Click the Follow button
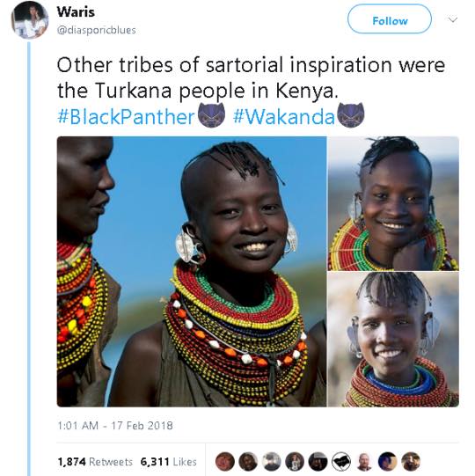Viewport: 475px width, 476px height. [390, 19]
